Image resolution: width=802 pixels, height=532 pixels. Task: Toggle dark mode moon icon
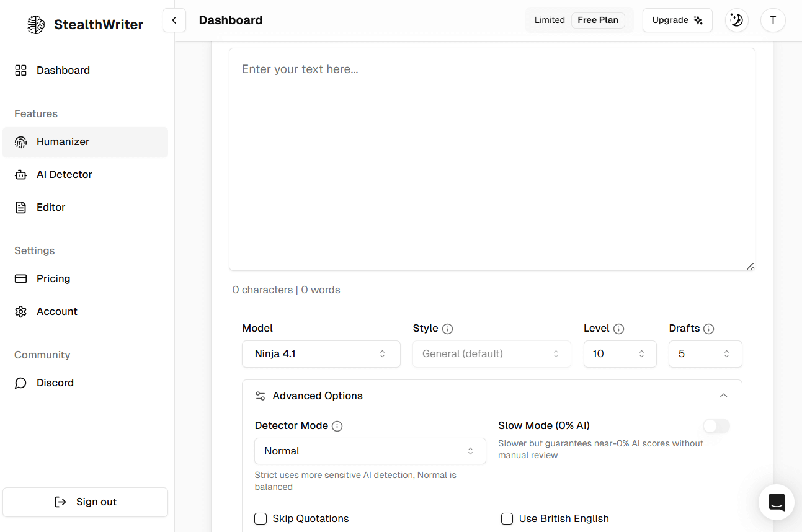click(x=736, y=20)
